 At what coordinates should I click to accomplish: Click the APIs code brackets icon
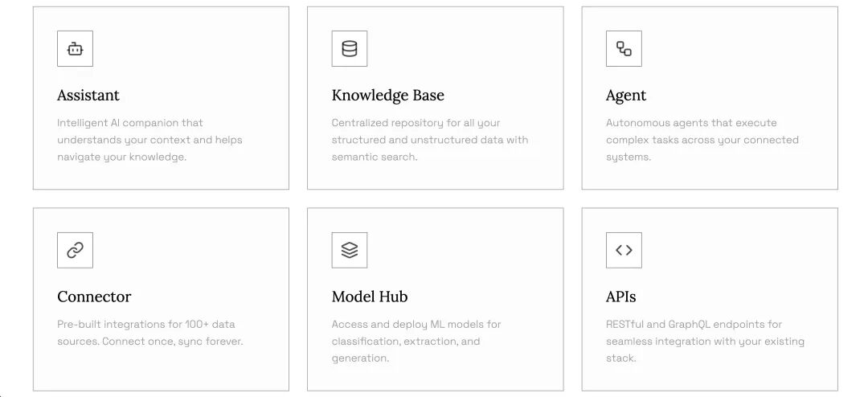click(x=624, y=250)
